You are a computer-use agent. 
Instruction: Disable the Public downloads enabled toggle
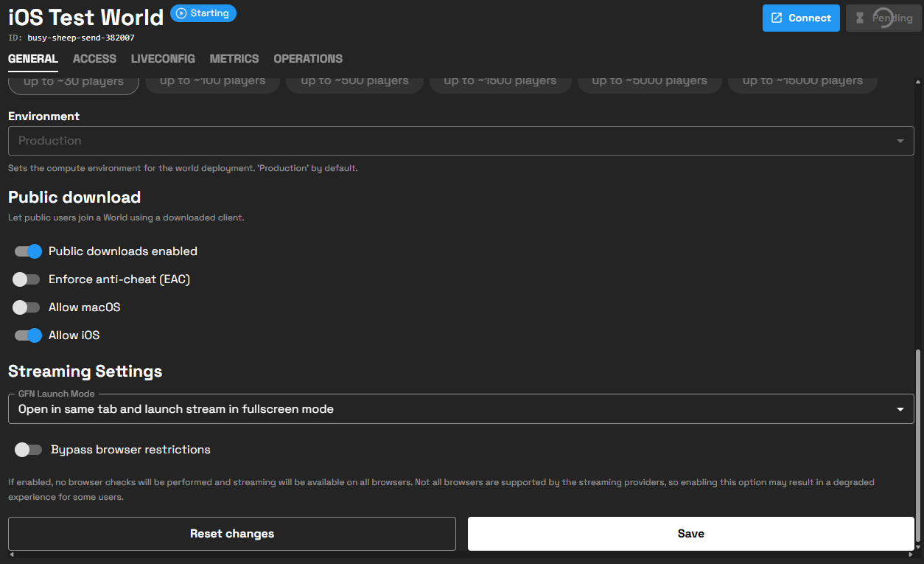click(28, 251)
